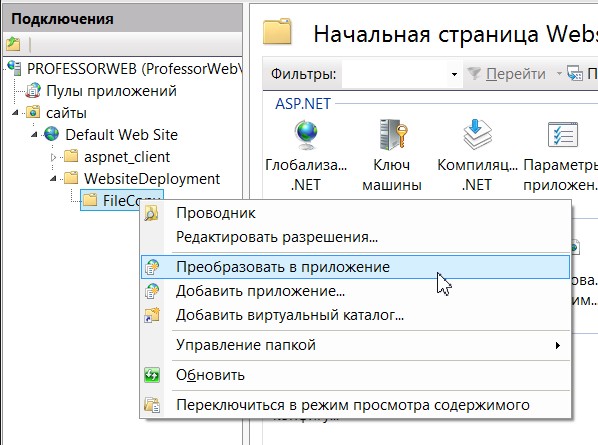Click the Show All icon next to Перейти
The height and width of the screenshot is (445, 598).
575,74
